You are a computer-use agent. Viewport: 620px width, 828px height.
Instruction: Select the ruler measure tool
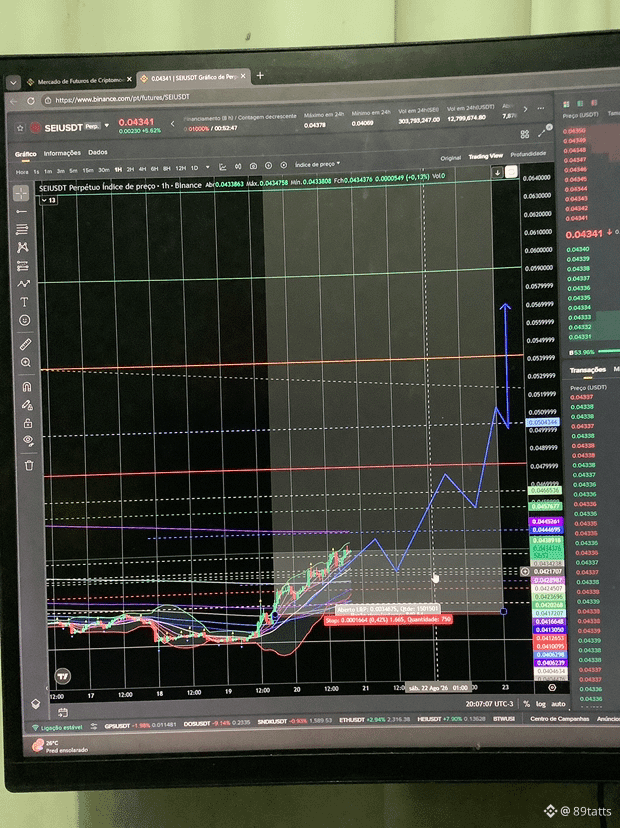point(25,344)
